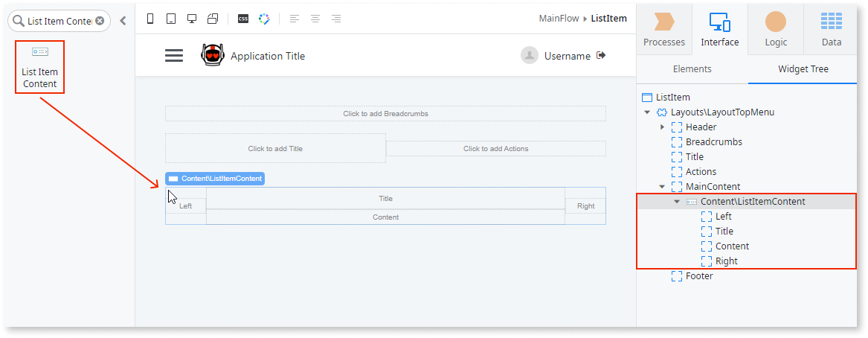This screenshot has height=338, width=868.
Task: Clear the widget search field
Action: 100,21
